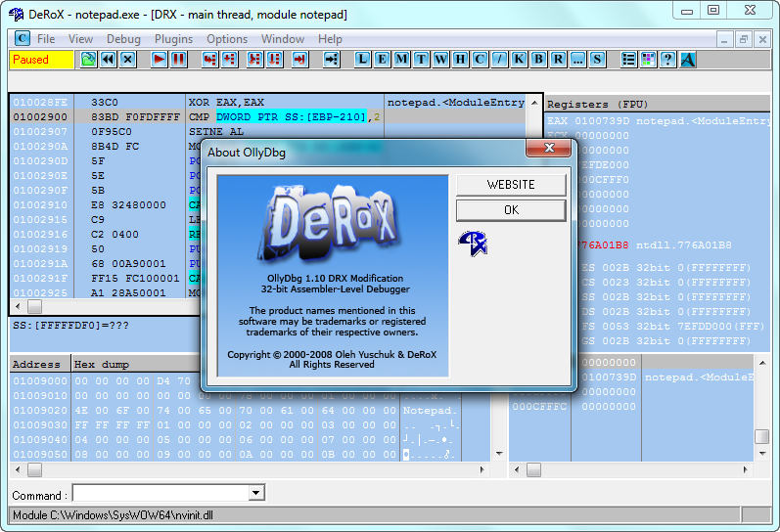Viewport: 780px width, 532px height.
Task: Show Breakpoints with B icon
Action: coord(538,60)
